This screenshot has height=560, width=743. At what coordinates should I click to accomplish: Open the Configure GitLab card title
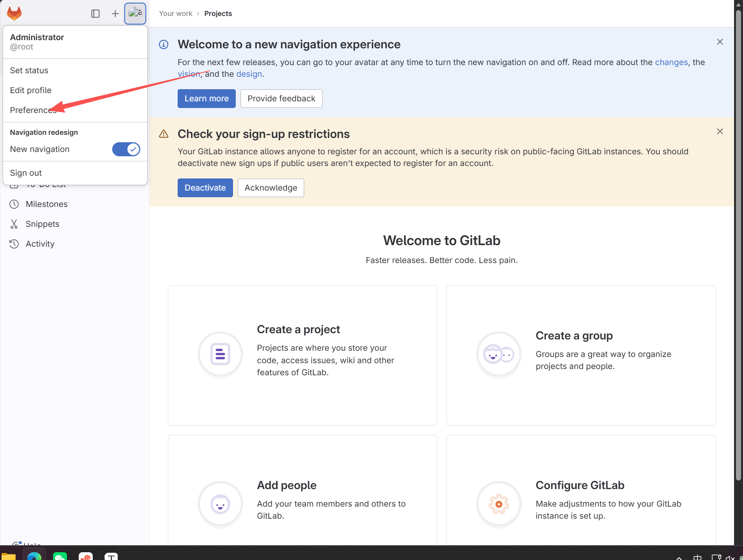580,486
